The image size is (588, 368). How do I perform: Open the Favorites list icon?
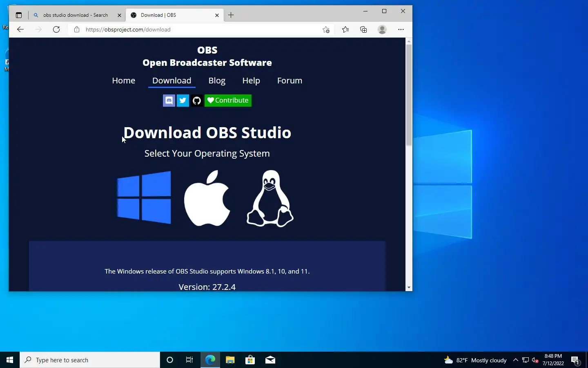(345, 29)
